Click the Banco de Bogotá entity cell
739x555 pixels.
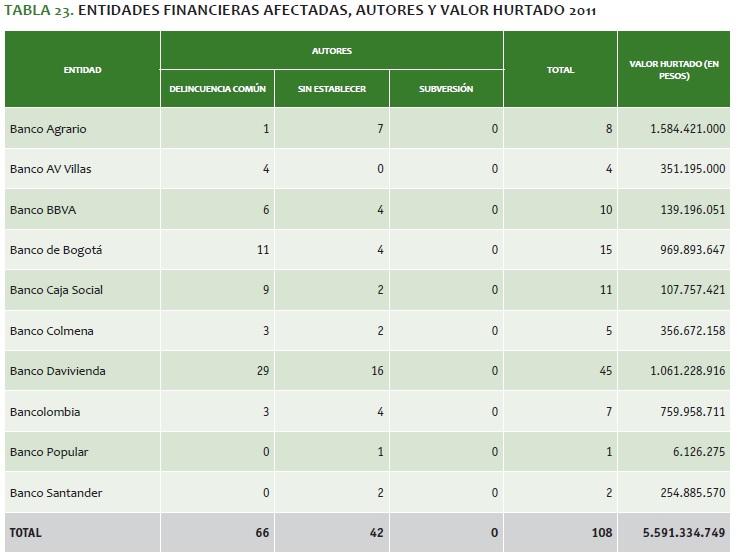tap(56, 250)
